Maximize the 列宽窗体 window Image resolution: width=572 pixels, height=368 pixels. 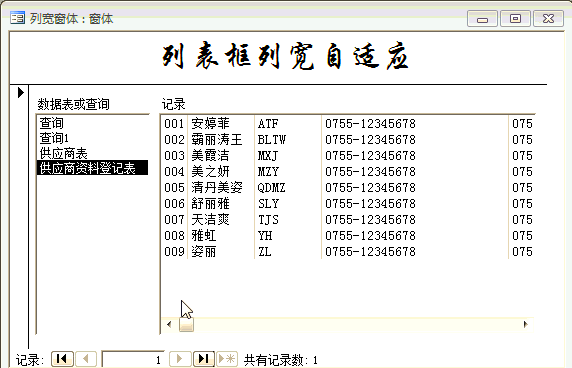(515, 19)
